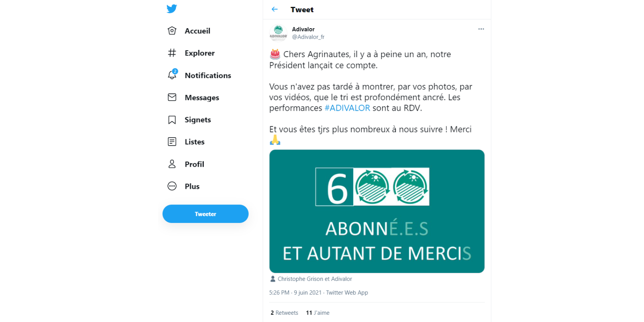Click the Adivalor profile avatar
The height and width of the screenshot is (322, 644).
(x=278, y=33)
